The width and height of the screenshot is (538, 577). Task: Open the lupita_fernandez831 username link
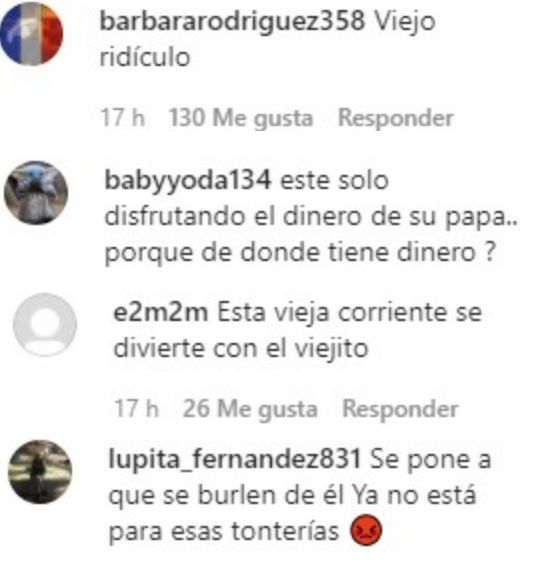point(234,460)
